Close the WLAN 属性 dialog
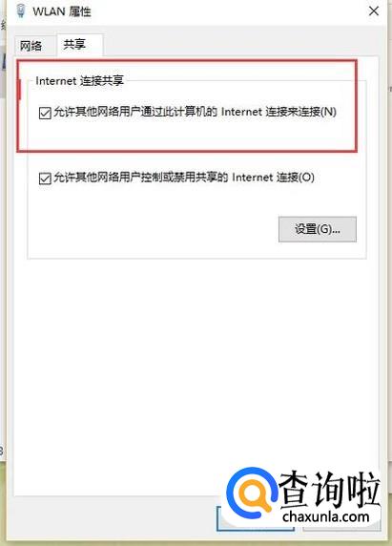Screen dimensions: 392x546 tap(374, 11)
